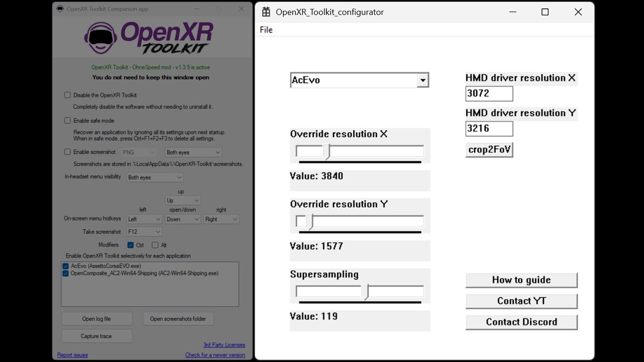644x362 pixels.
Task: Uncheck OpenComposite_AC2-Win64-Shipping application entry
Action: point(65,274)
